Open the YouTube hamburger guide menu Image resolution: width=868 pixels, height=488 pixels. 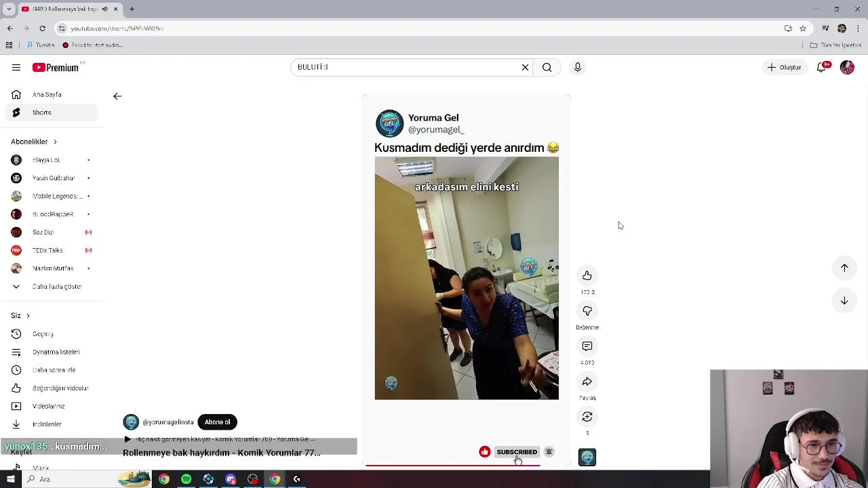click(16, 67)
